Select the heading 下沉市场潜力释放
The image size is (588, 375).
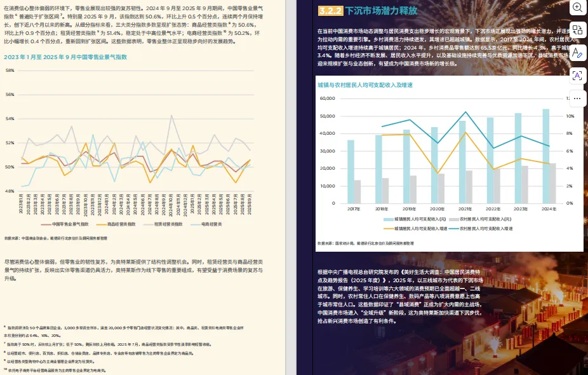(x=381, y=11)
